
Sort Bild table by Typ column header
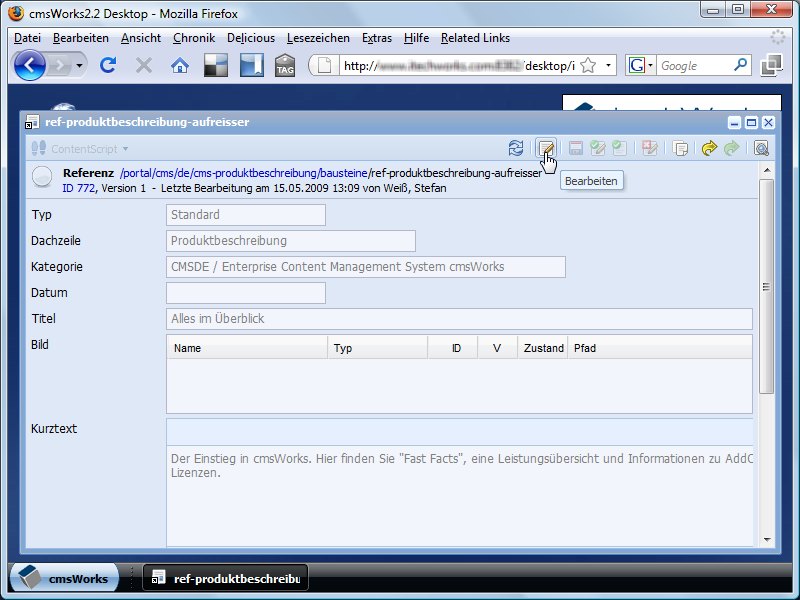pyautogui.click(x=378, y=348)
